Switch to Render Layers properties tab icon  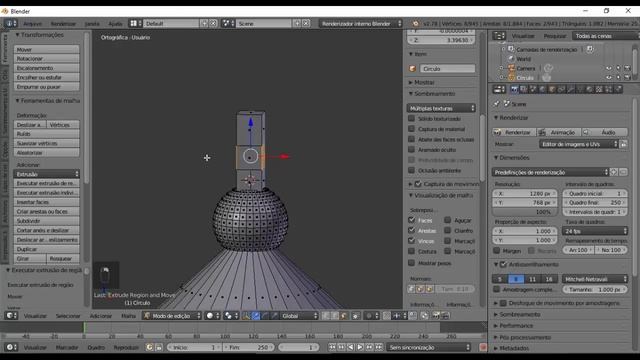click(x=524, y=89)
